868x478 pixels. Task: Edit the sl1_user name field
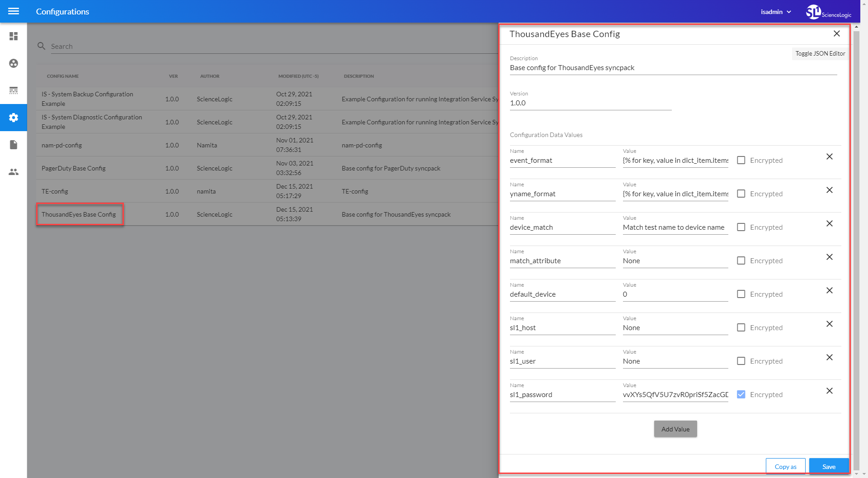[562, 361]
